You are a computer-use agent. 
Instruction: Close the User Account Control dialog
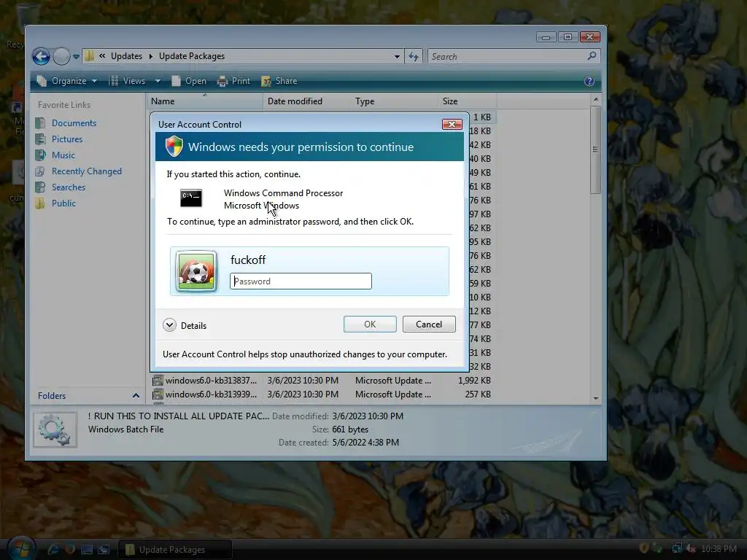pos(452,124)
